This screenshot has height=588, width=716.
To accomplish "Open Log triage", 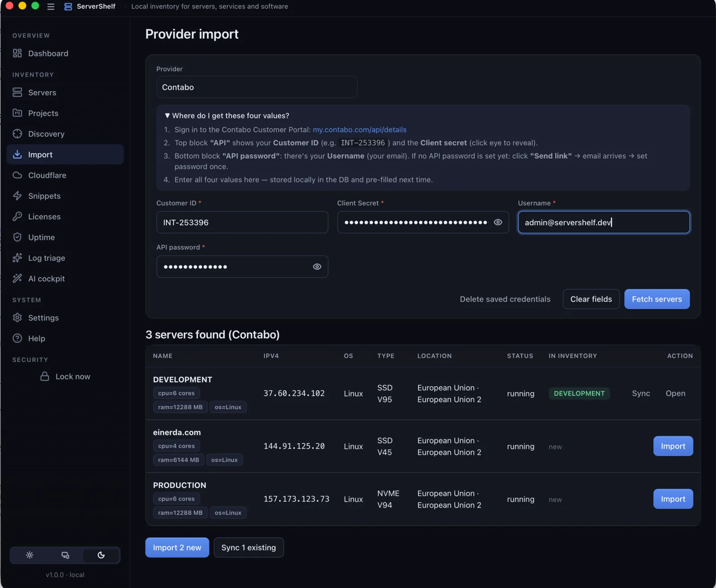I will coord(65,258).
